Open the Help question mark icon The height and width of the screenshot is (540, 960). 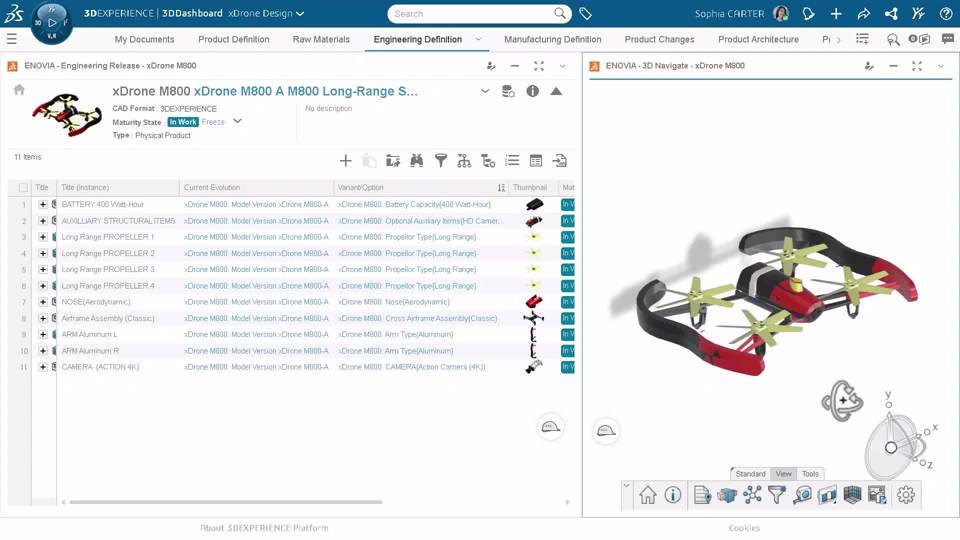(946, 13)
